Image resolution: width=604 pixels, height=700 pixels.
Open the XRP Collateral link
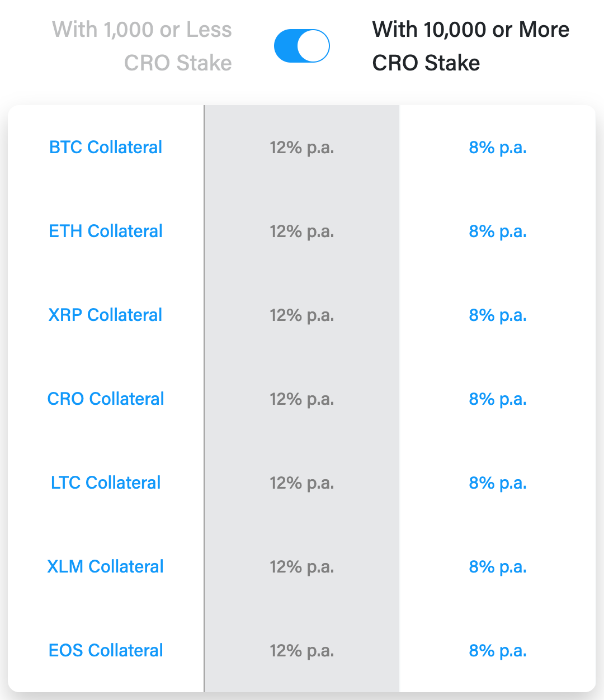105,315
